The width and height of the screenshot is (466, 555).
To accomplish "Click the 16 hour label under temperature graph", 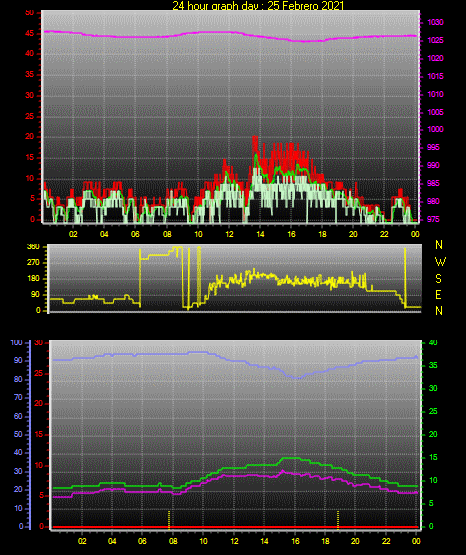I will (295, 541).
